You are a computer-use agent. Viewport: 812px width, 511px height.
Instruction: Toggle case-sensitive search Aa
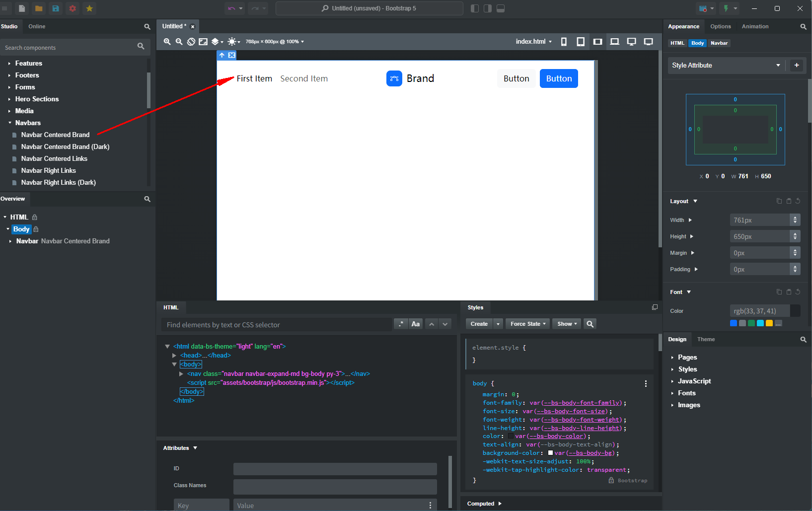coord(416,324)
